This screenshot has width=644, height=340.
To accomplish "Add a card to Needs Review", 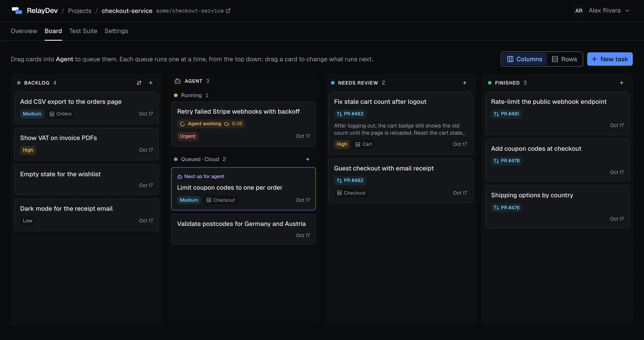I will pos(465,83).
